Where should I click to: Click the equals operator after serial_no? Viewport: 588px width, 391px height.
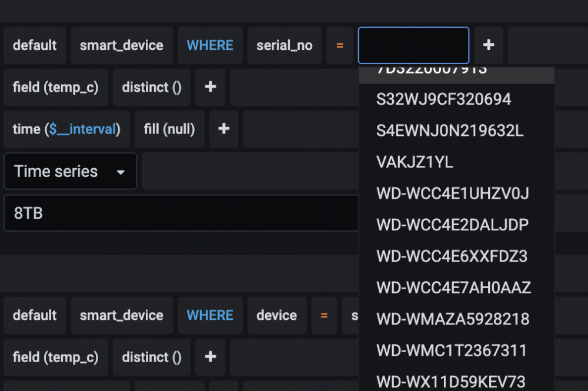pyautogui.click(x=340, y=45)
